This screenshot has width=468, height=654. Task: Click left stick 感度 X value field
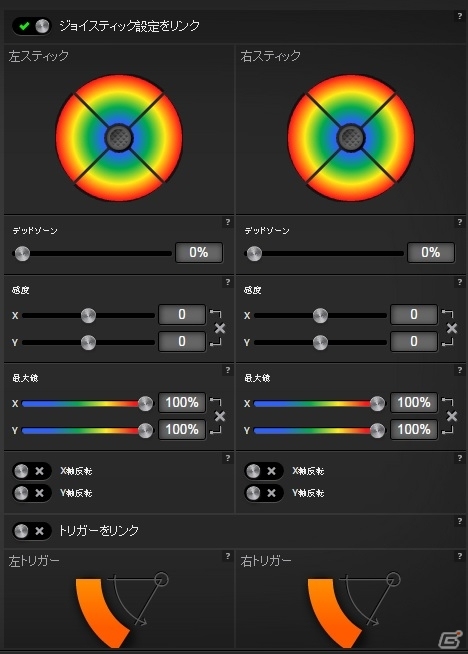(x=182, y=314)
